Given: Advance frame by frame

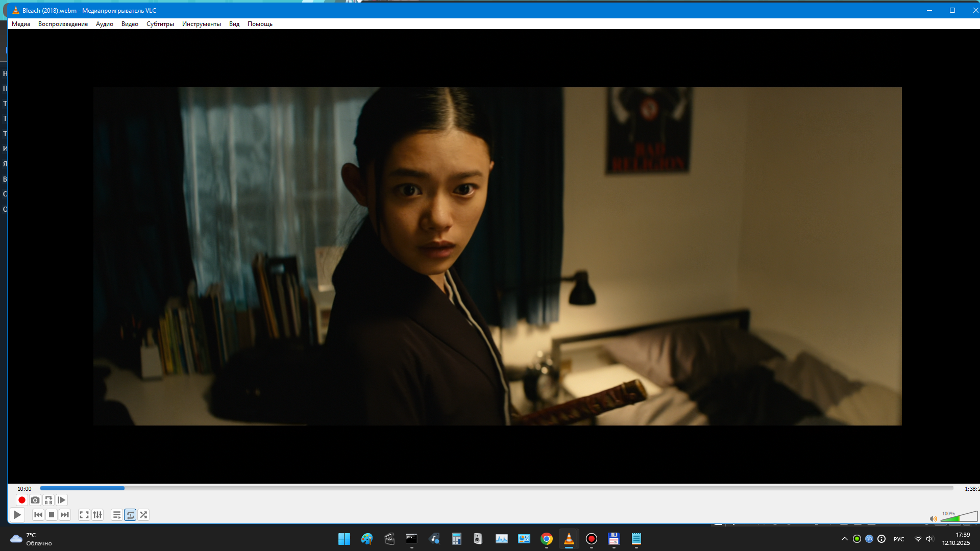Looking at the screenshot, I should 62,500.
